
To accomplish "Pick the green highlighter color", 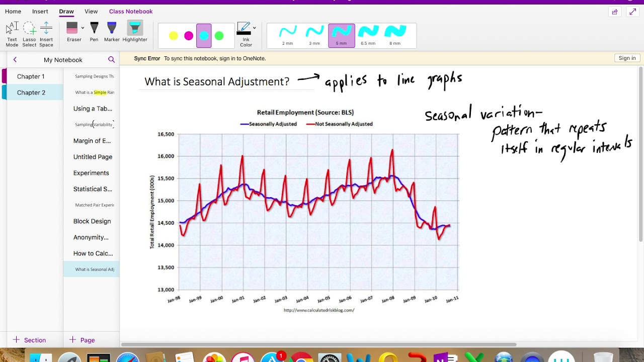I will tap(219, 36).
